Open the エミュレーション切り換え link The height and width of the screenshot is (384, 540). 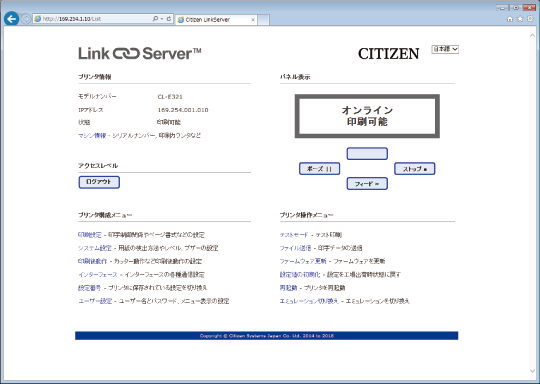309,301
